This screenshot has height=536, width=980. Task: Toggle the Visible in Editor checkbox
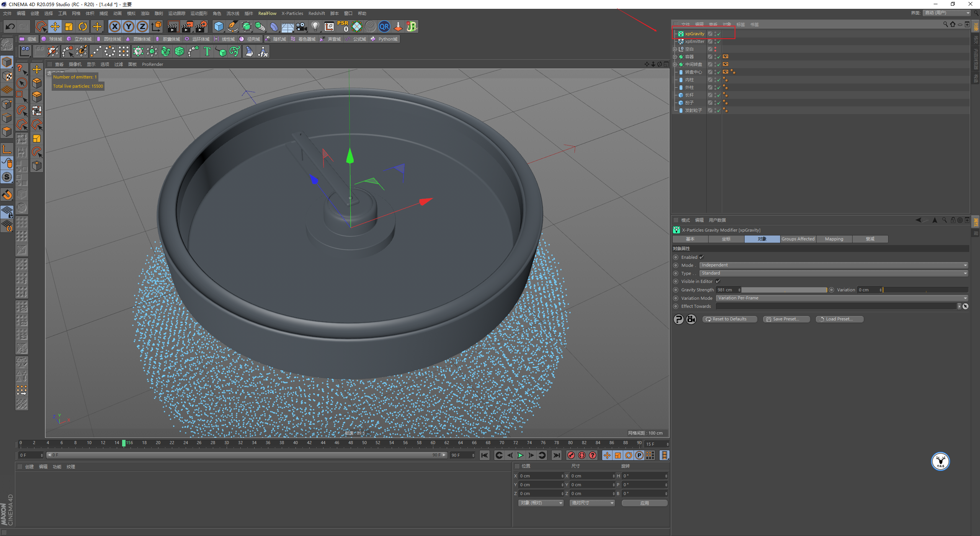coord(718,281)
